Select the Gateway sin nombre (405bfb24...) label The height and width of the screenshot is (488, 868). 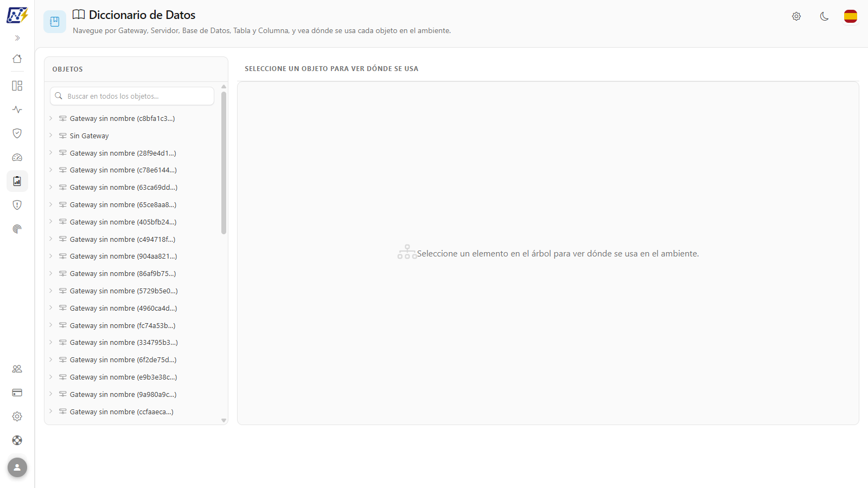(x=123, y=222)
